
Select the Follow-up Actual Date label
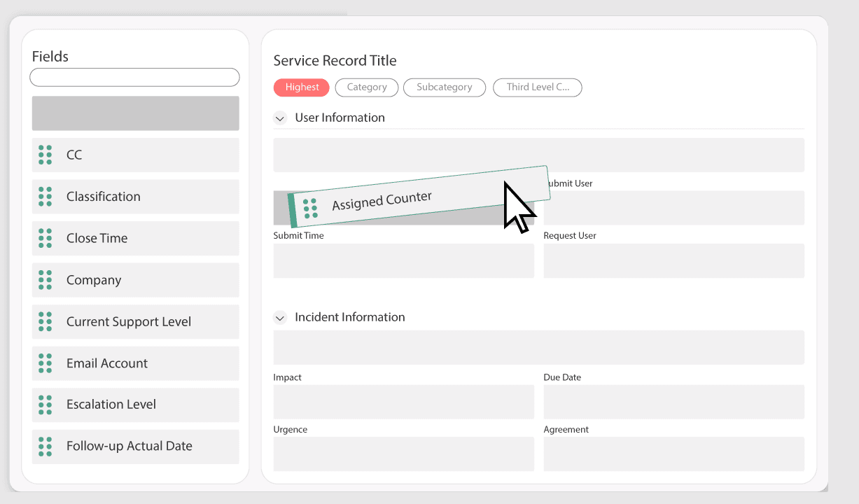pos(130,446)
